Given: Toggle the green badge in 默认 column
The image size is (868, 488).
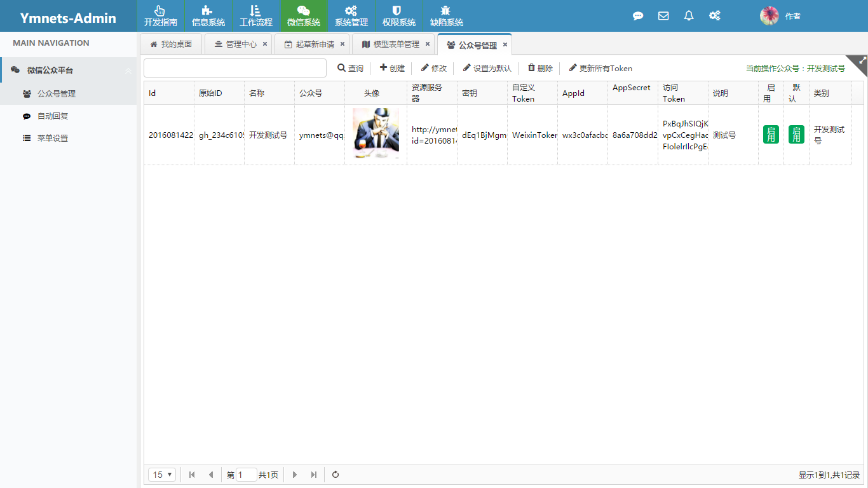Looking at the screenshot, I should coord(796,135).
